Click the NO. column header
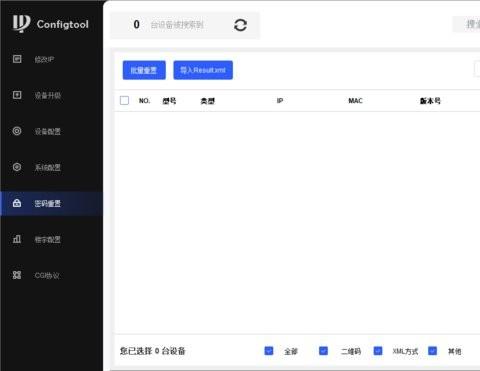Screen dimensions: 480x371 (x=144, y=101)
